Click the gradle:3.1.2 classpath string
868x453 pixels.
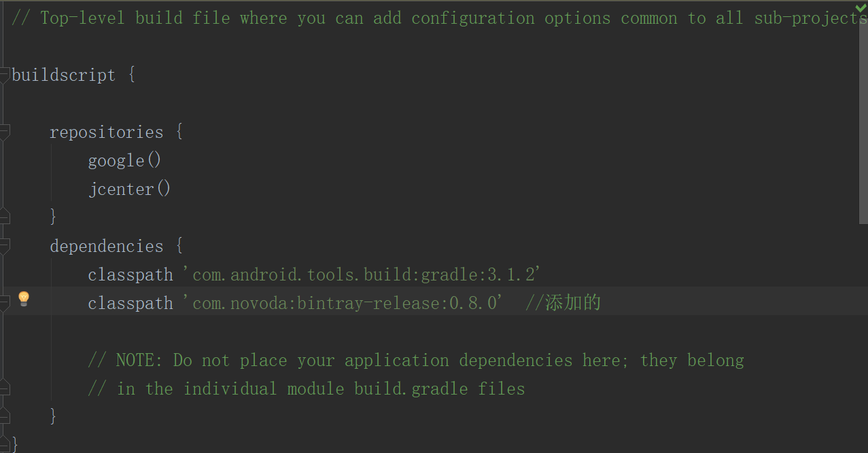pos(362,275)
